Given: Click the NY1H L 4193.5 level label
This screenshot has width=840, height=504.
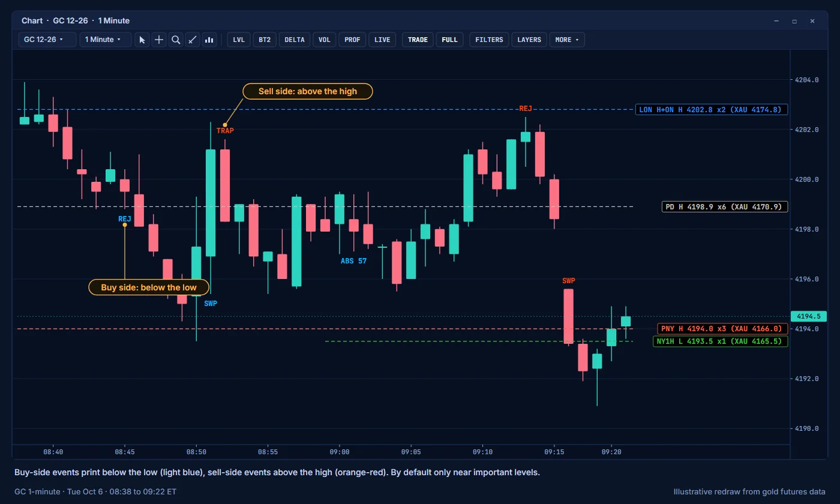Looking at the screenshot, I should tap(720, 341).
